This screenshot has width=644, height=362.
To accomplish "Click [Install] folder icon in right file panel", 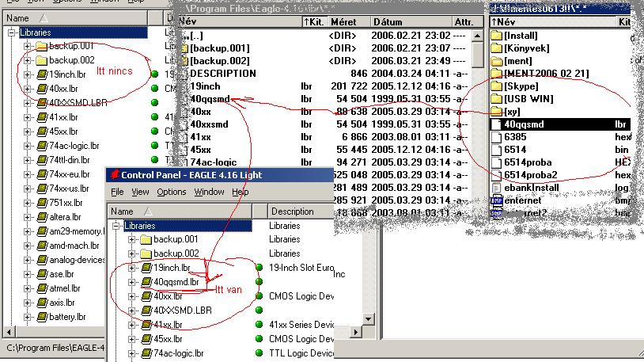I will click(x=497, y=36).
